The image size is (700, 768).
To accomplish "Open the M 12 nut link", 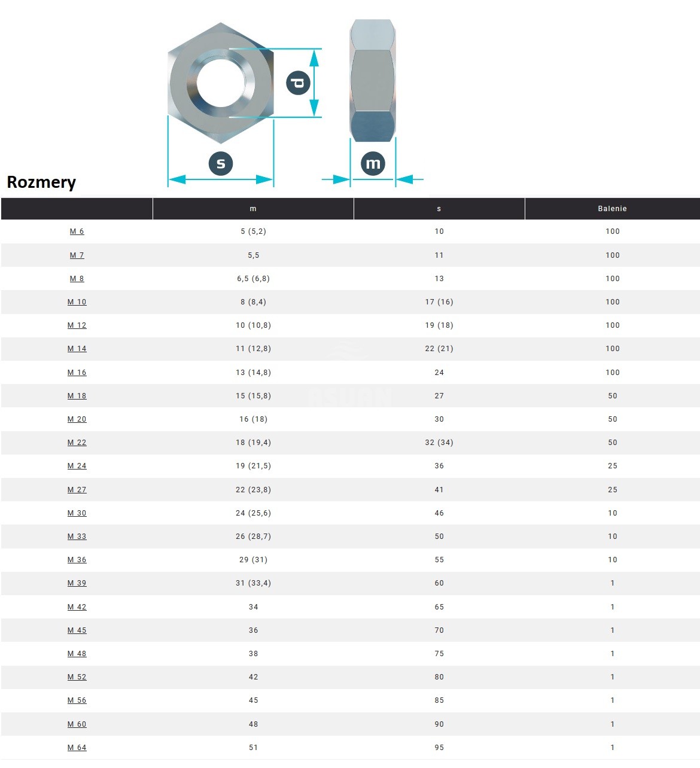I will pyautogui.click(x=77, y=325).
